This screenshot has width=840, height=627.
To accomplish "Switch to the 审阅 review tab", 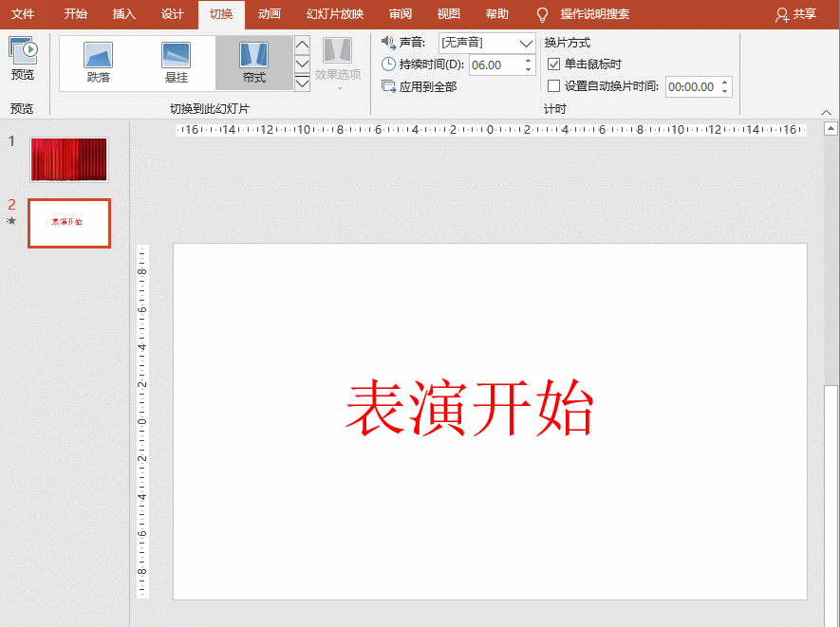I will (401, 14).
